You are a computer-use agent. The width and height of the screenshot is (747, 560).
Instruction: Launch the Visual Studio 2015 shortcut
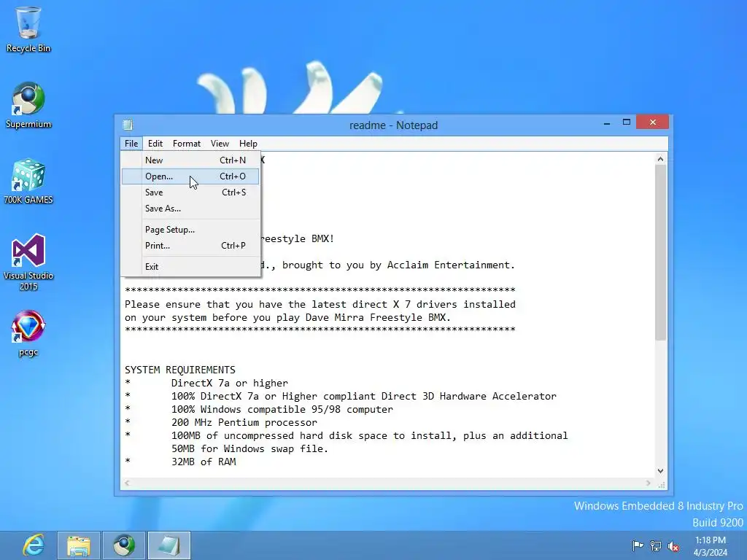(28, 262)
